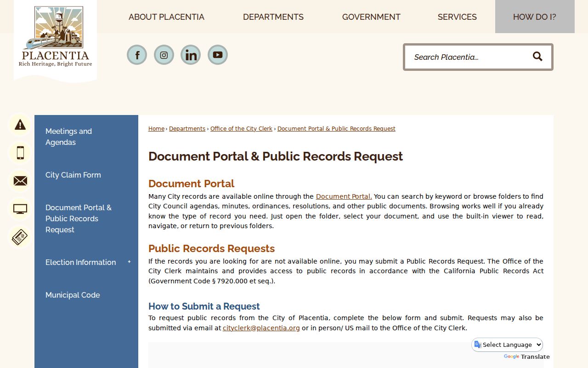Open the Services menu
The height and width of the screenshot is (368, 588).
[457, 17]
